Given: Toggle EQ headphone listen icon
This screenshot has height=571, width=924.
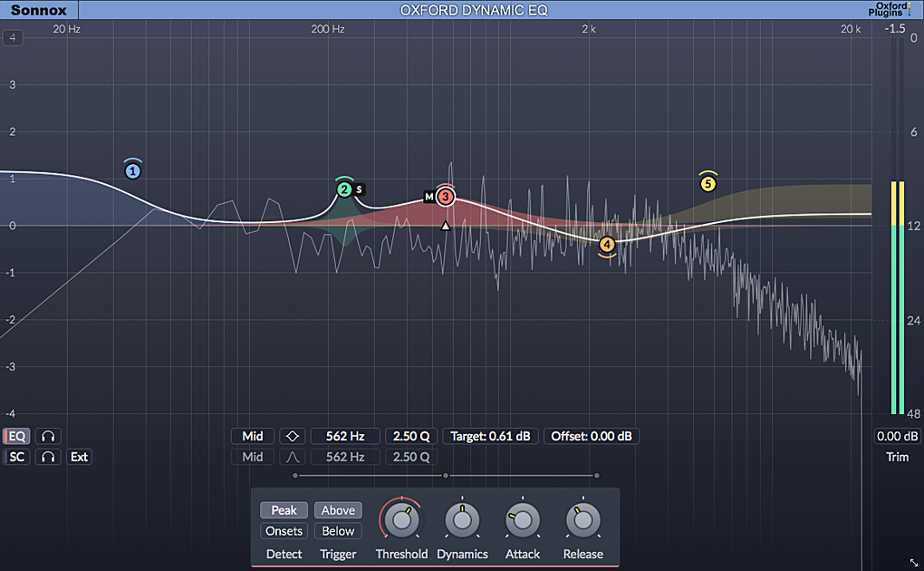Looking at the screenshot, I should tap(48, 436).
